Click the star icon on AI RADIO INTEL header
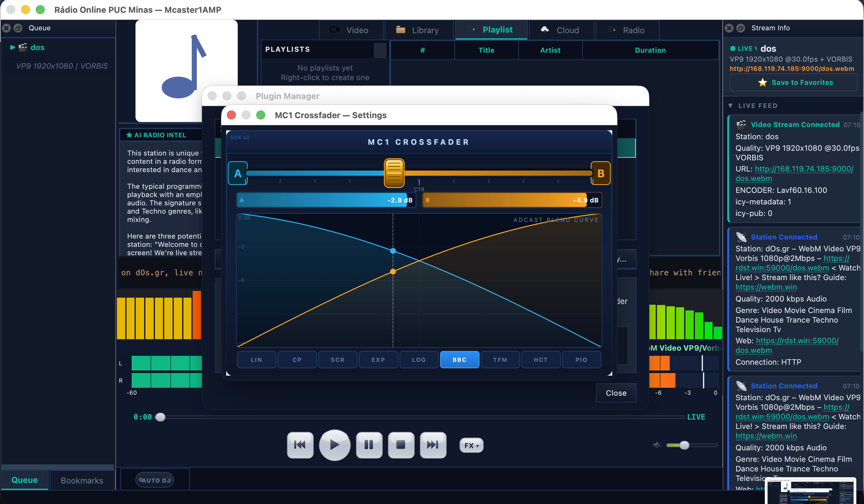 coord(129,135)
